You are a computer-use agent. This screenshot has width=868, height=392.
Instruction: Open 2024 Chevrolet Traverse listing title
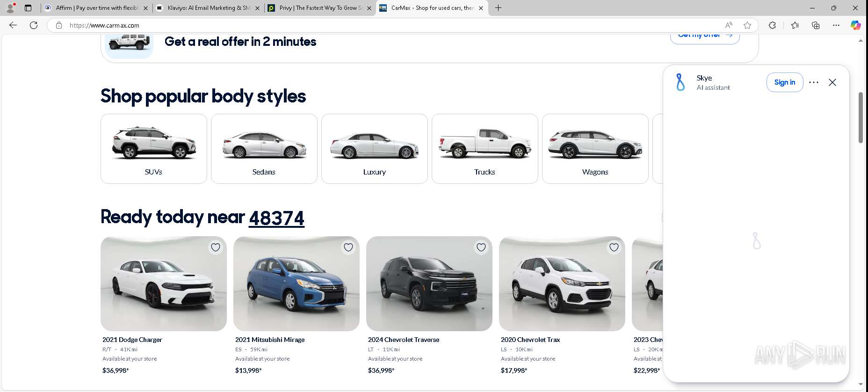[404, 340]
